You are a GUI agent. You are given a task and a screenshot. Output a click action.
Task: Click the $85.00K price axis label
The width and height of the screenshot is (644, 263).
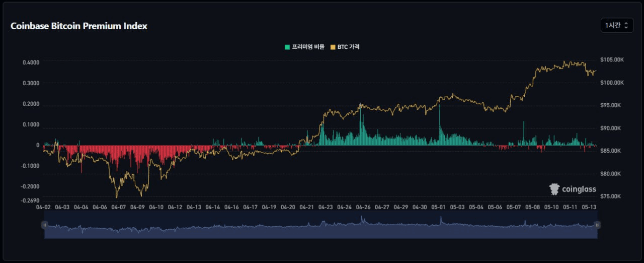coord(611,151)
